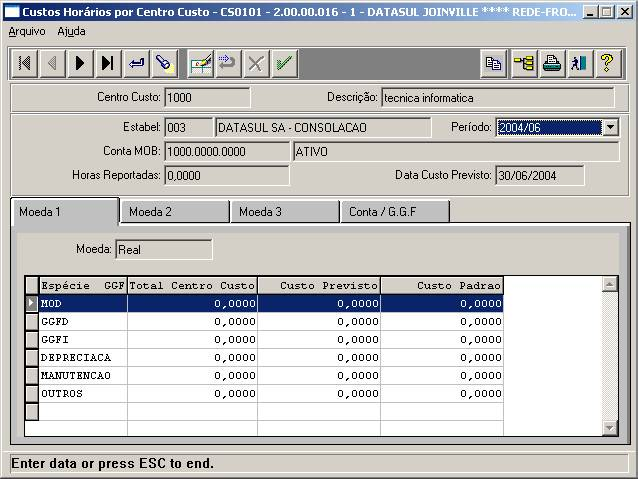This screenshot has height=479, width=638.
Task: Click the Descrição field
Action: pyautogui.click(x=498, y=98)
